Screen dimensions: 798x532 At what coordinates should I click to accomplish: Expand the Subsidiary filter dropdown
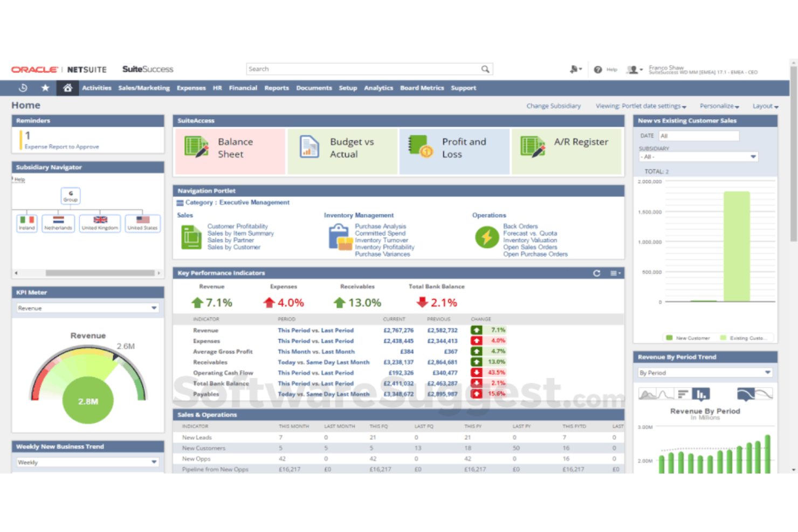click(753, 156)
